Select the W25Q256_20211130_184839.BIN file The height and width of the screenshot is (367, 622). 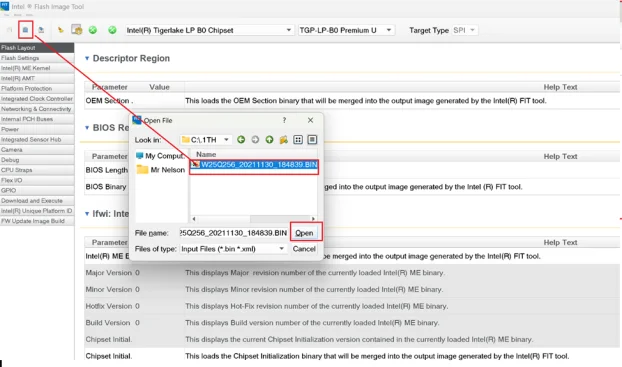[x=254, y=164]
